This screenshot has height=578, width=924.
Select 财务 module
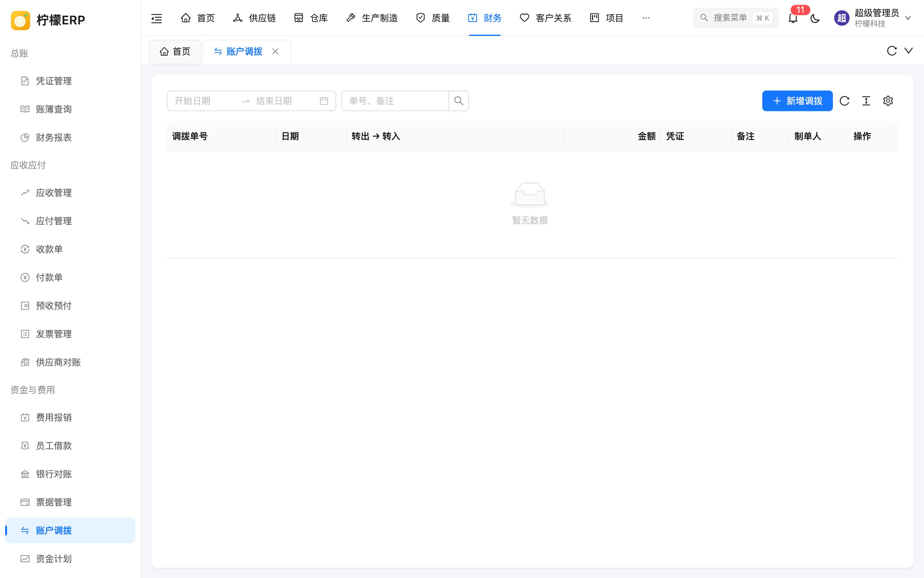tap(484, 18)
